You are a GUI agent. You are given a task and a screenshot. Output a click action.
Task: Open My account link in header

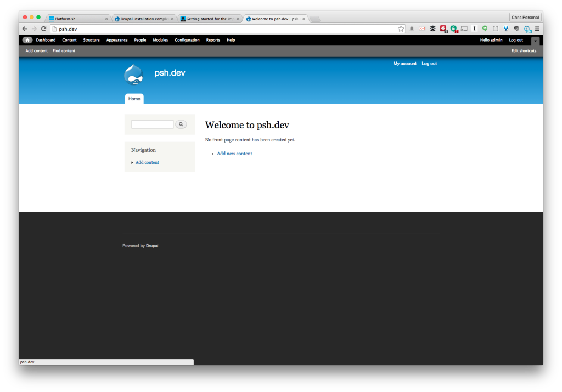pyautogui.click(x=404, y=64)
